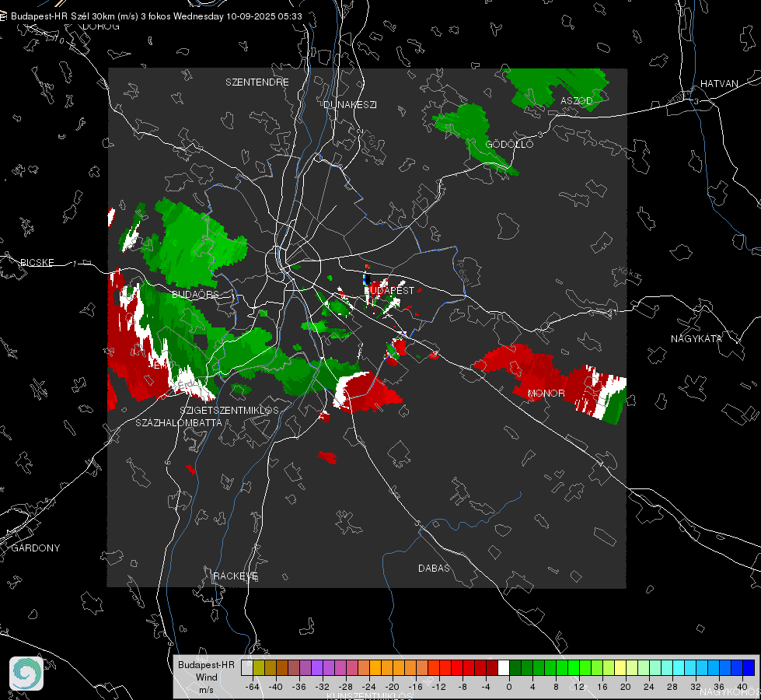761x700 pixels.
Task: Click the BUDAPEST city label
Action: 389,290
